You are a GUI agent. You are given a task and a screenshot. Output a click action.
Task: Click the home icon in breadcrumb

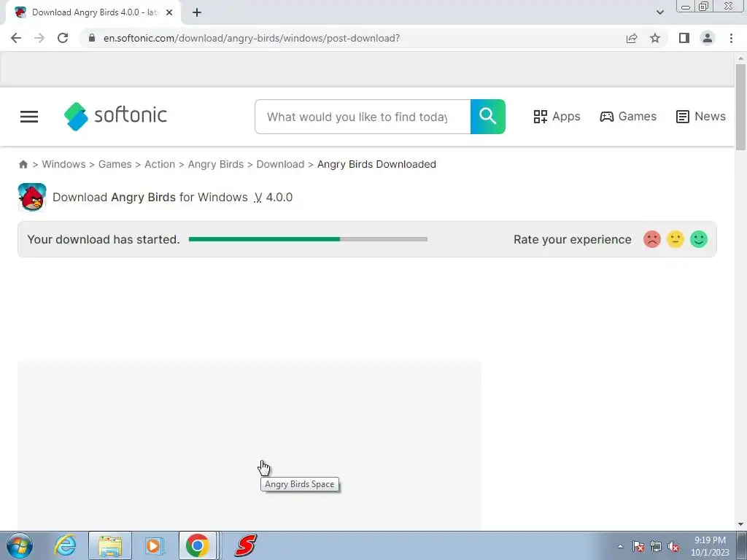pos(23,164)
